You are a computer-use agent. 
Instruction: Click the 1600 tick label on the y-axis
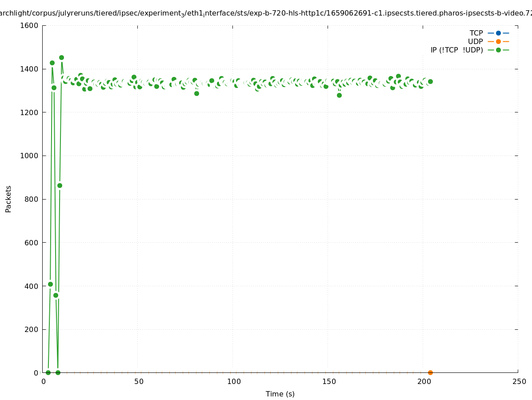click(x=30, y=25)
